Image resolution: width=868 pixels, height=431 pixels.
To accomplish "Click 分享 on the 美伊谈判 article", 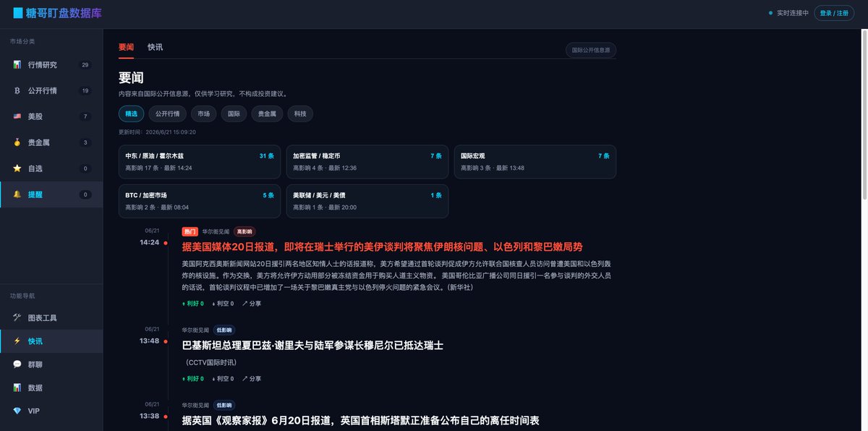I will 252,304.
